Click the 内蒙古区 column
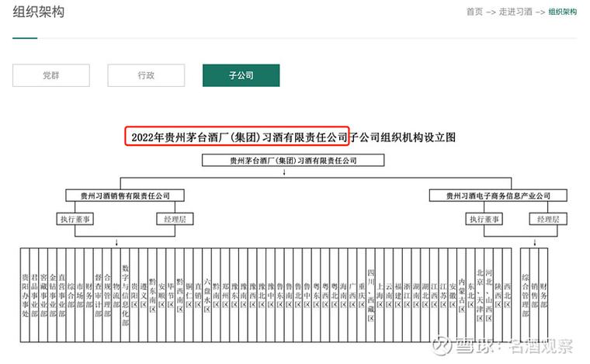This screenshot has height=364, width=590. [461, 295]
